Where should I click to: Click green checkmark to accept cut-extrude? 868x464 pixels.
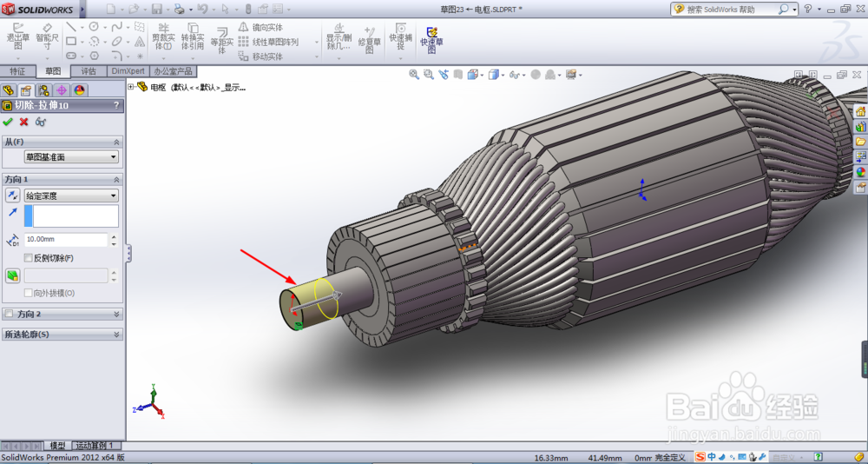(8, 122)
